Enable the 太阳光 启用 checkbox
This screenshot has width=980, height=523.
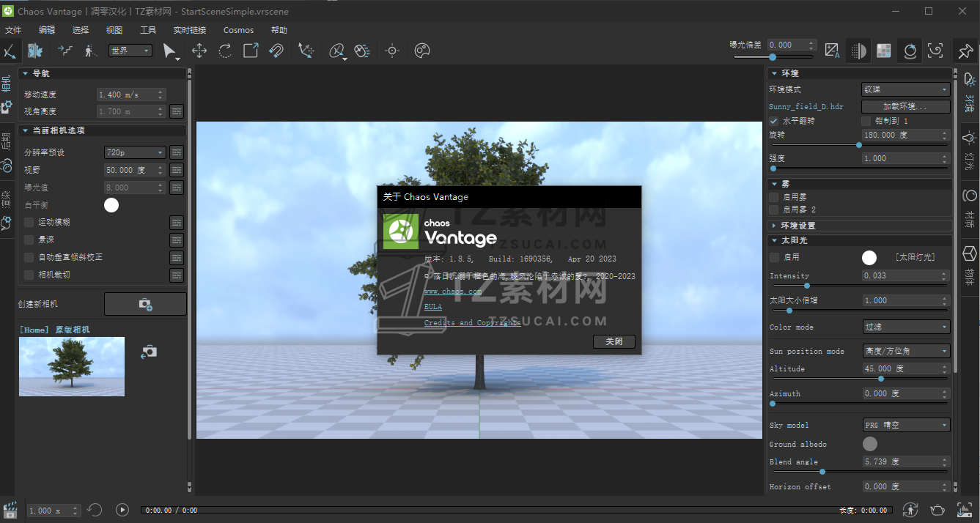774,257
